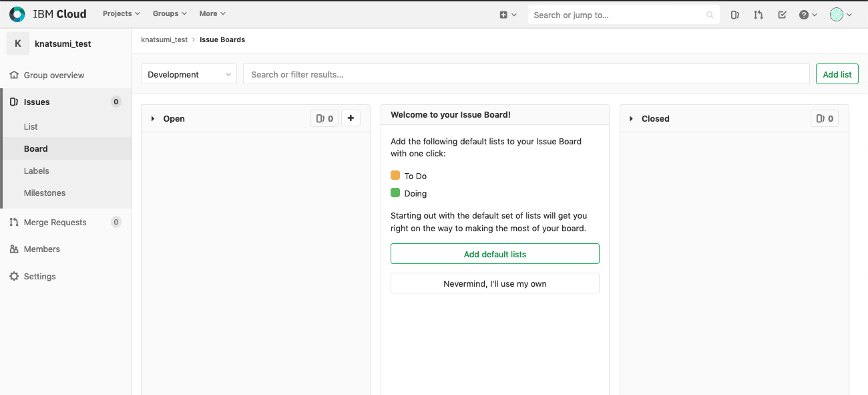Image resolution: width=868 pixels, height=395 pixels.
Task: Click the Add default lists button
Action: (x=495, y=254)
